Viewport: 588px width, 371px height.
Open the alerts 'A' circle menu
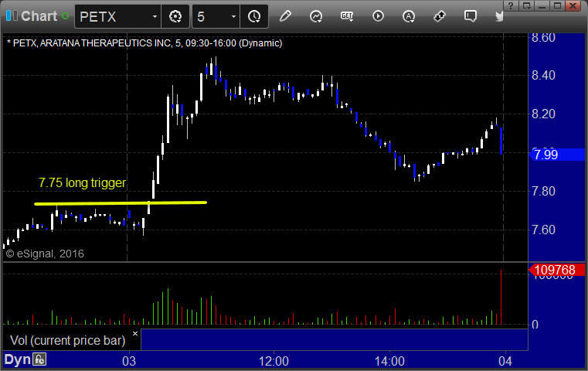(409, 16)
